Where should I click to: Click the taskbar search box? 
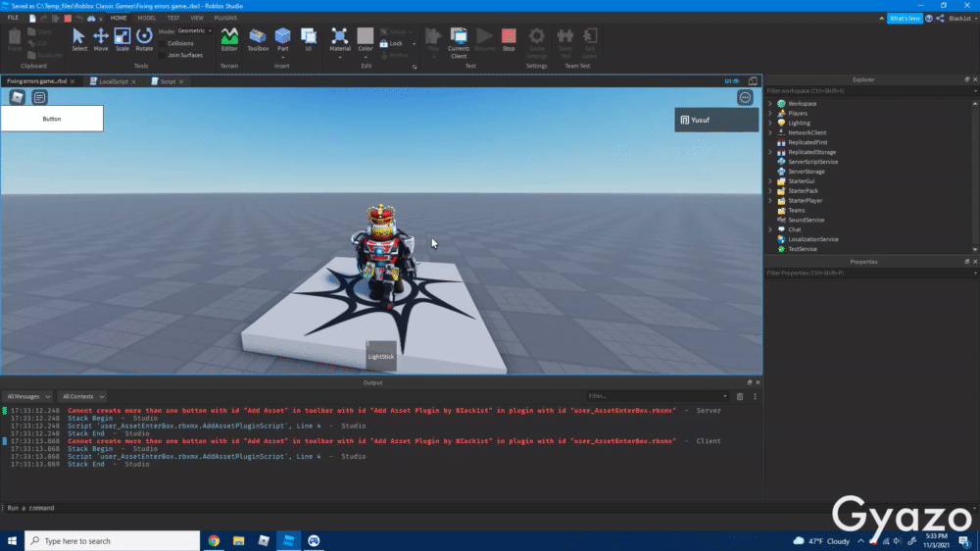113,541
